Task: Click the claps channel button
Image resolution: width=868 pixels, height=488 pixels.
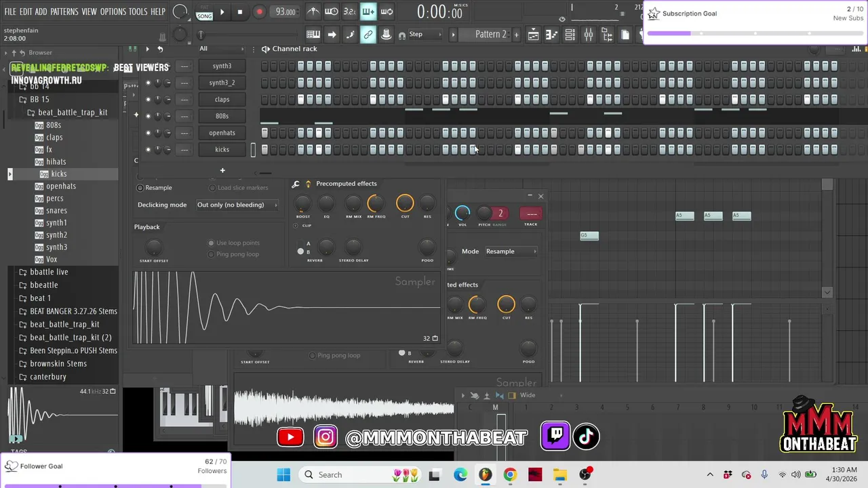Action: point(222,100)
